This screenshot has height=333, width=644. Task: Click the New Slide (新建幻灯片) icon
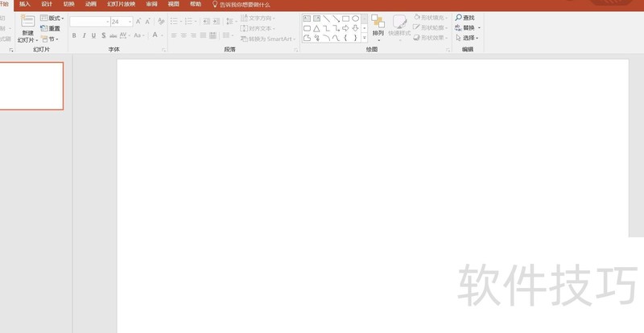point(27,23)
